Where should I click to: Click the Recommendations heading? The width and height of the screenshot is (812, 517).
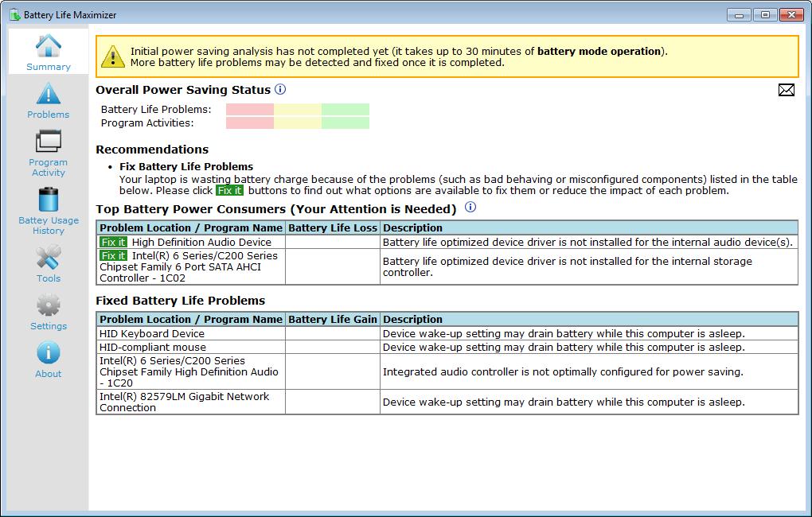point(152,150)
